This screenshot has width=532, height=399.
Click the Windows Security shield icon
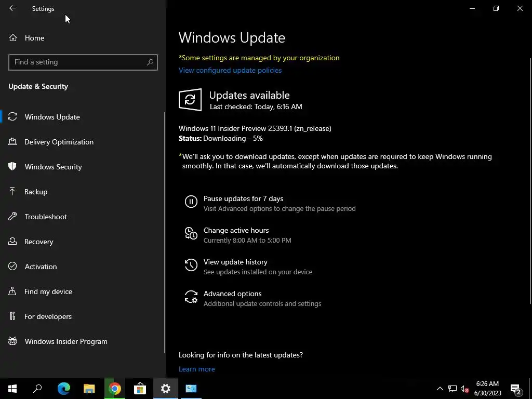pos(12,167)
